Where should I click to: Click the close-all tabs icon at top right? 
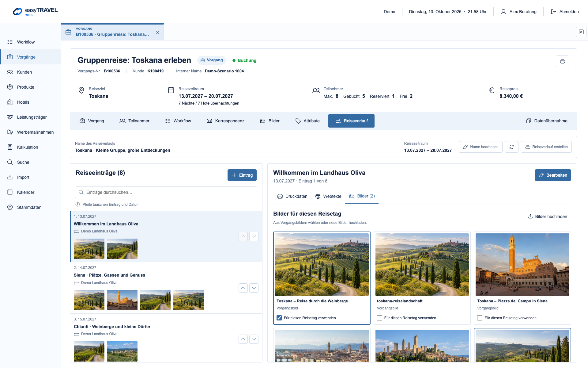pyautogui.click(x=581, y=32)
